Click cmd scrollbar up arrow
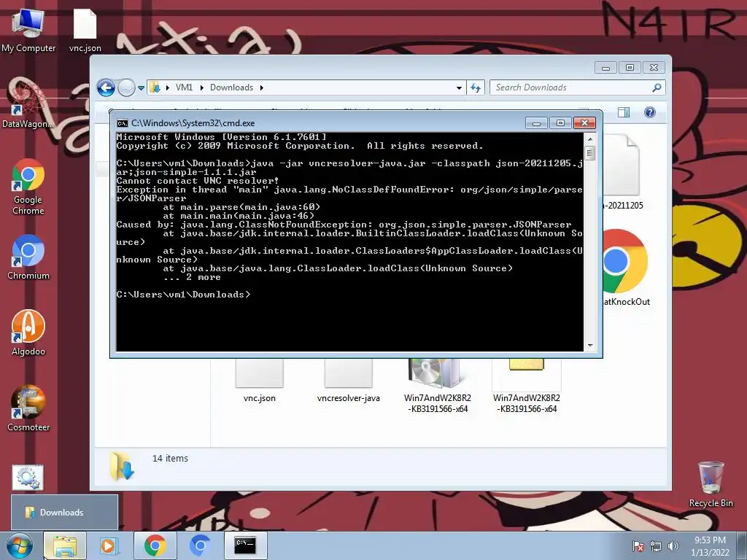The width and height of the screenshot is (747, 560). (589, 139)
